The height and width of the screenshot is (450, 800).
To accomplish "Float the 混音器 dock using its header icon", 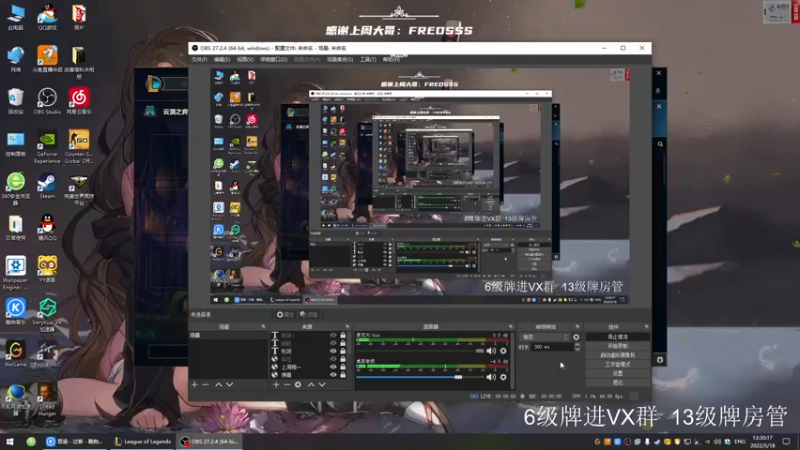I will (510, 327).
